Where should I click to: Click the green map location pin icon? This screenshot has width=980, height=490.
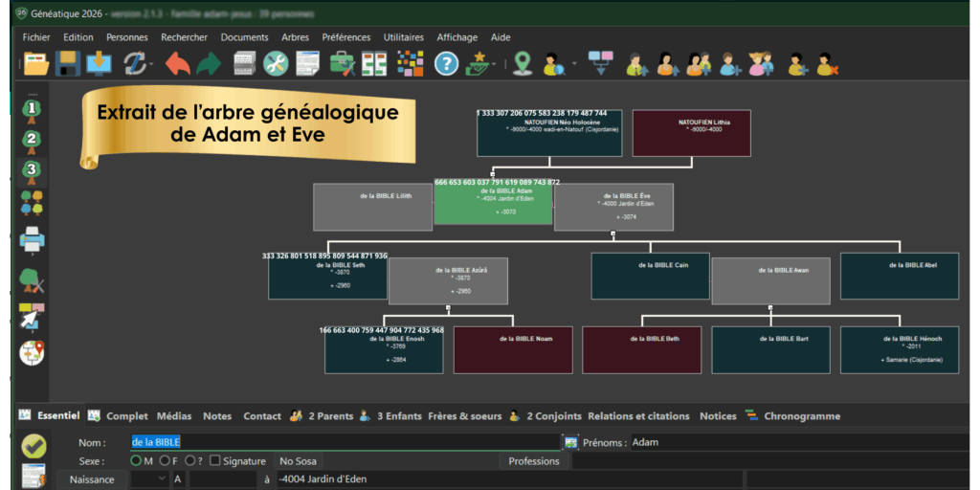(x=522, y=64)
